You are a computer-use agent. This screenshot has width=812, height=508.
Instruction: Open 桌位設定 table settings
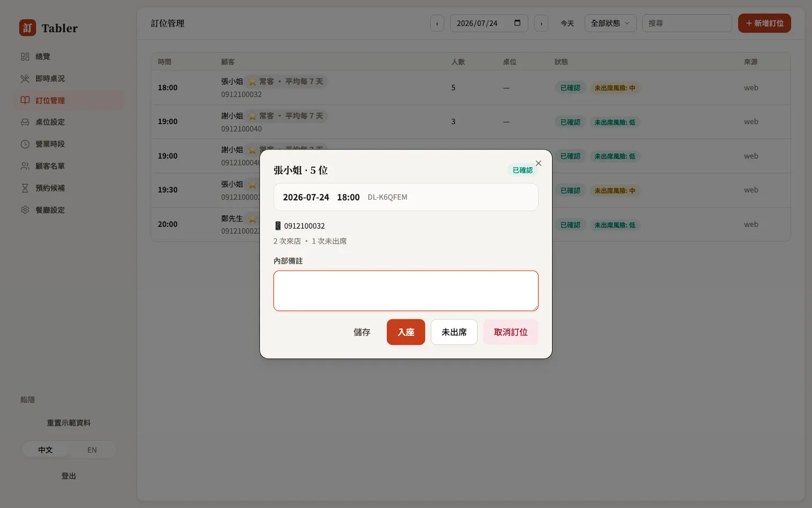click(68, 122)
